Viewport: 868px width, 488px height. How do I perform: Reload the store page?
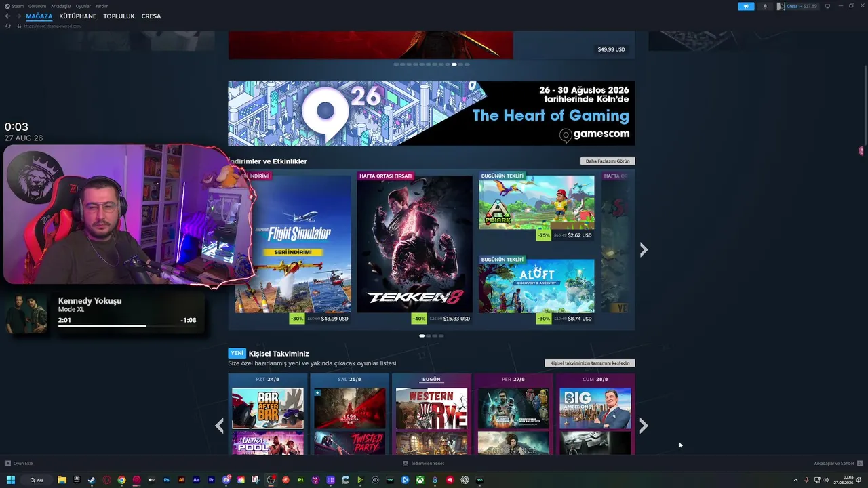tap(8, 26)
